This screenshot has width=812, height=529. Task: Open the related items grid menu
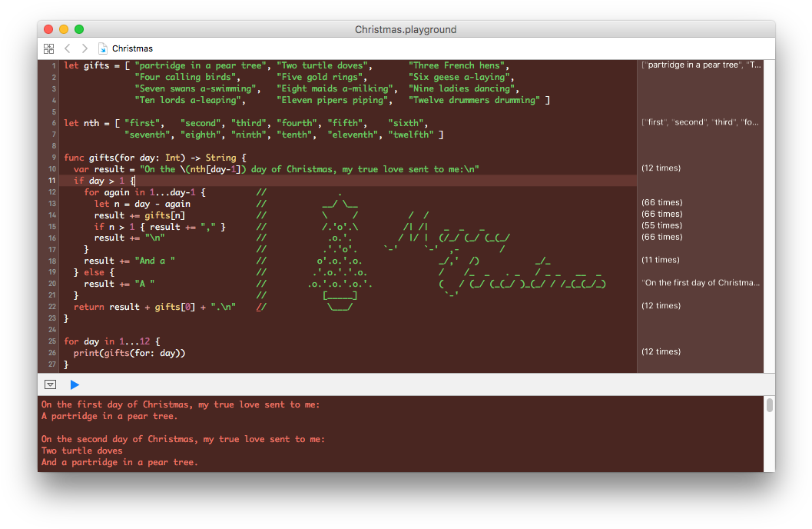pos(49,48)
